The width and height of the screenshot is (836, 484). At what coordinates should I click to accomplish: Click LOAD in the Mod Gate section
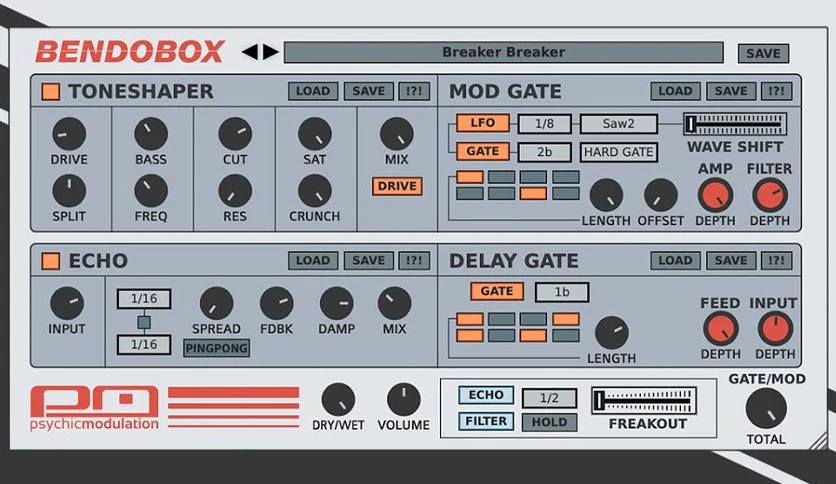[675, 91]
